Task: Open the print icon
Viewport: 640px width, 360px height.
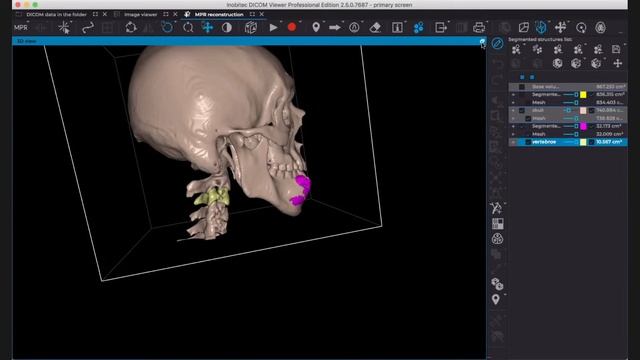Action: [479, 28]
